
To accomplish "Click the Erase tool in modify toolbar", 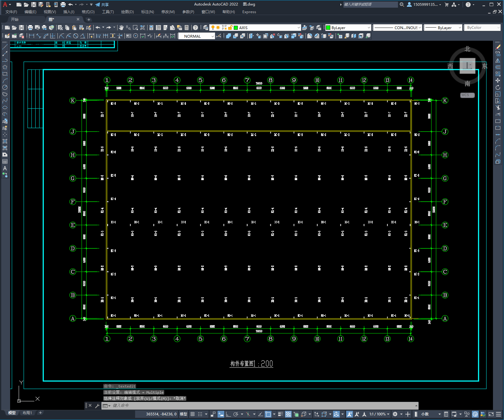I will click(x=498, y=47).
